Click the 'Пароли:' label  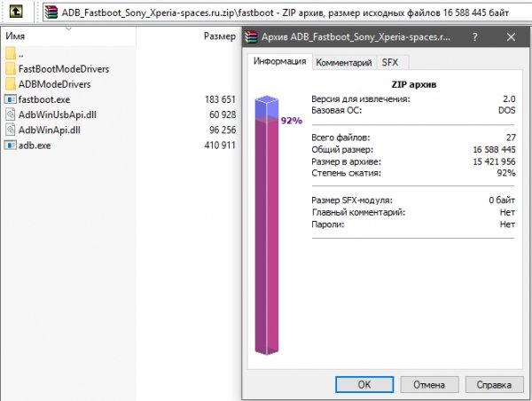coord(328,224)
